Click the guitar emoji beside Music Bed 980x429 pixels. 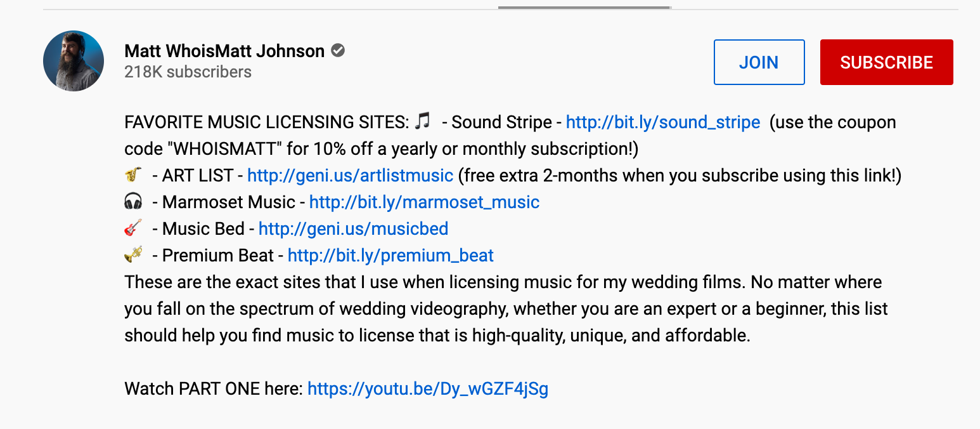133,228
